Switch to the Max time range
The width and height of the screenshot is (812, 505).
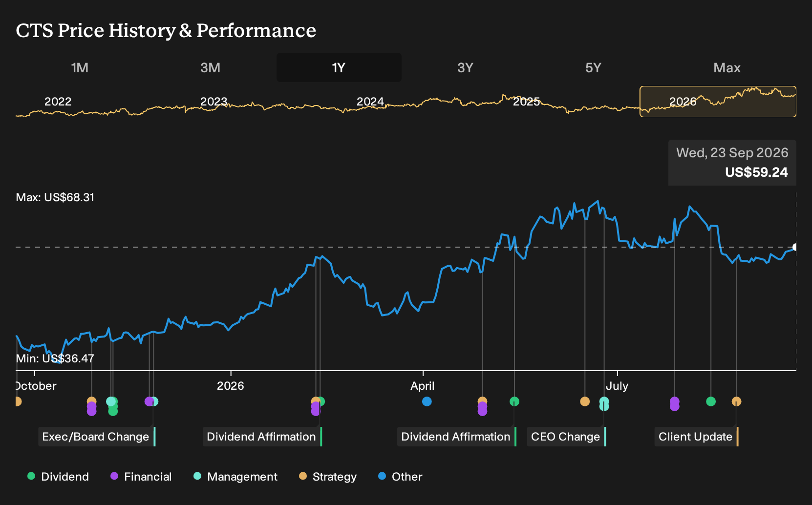click(727, 68)
